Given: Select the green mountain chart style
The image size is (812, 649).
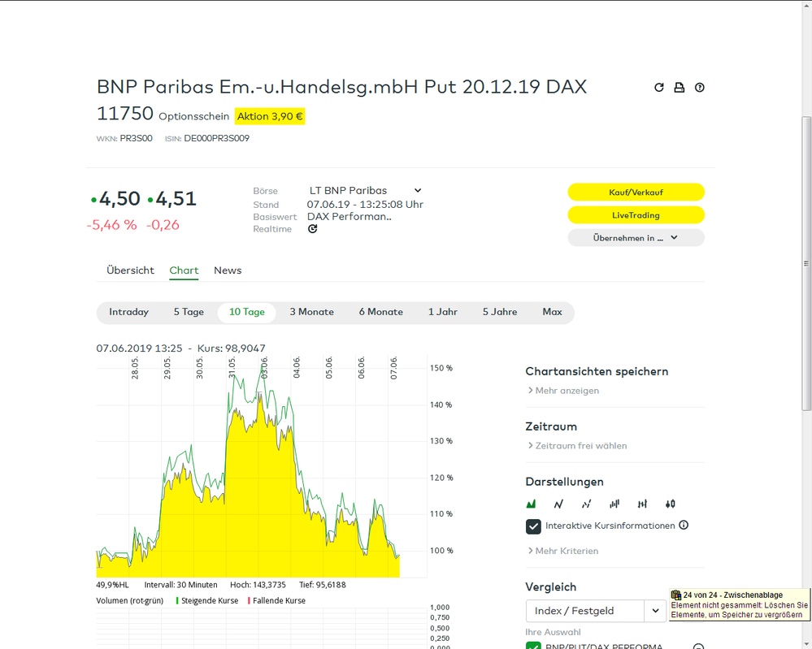Looking at the screenshot, I should [531, 504].
